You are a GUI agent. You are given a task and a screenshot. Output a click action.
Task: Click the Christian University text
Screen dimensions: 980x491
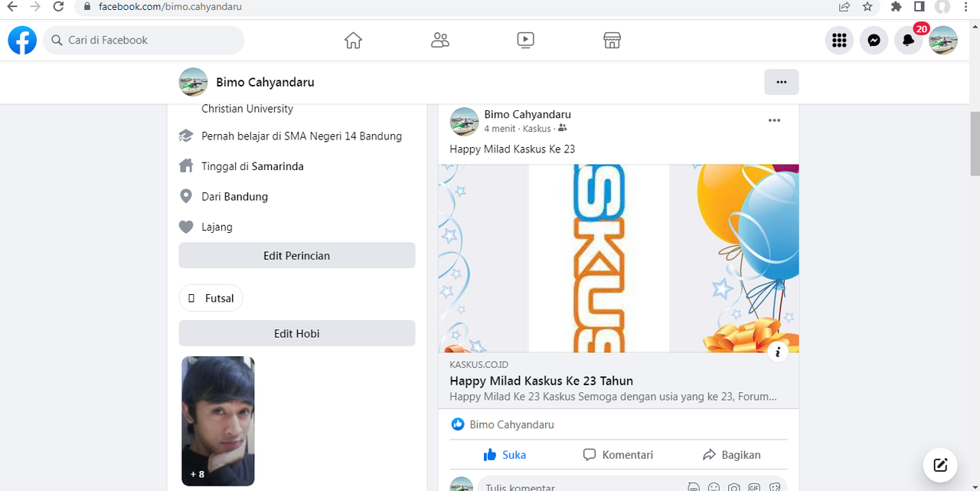(x=247, y=109)
